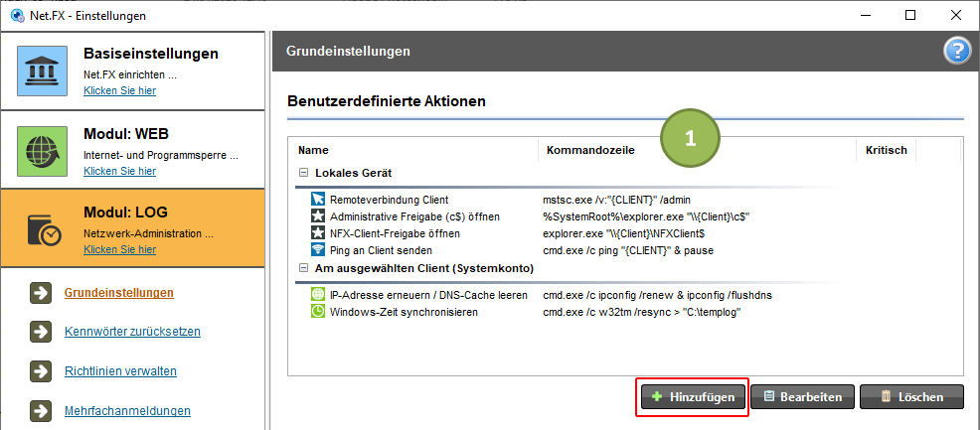
Task: Collapse the Lokales Gerät group
Action: (x=303, y=172)
